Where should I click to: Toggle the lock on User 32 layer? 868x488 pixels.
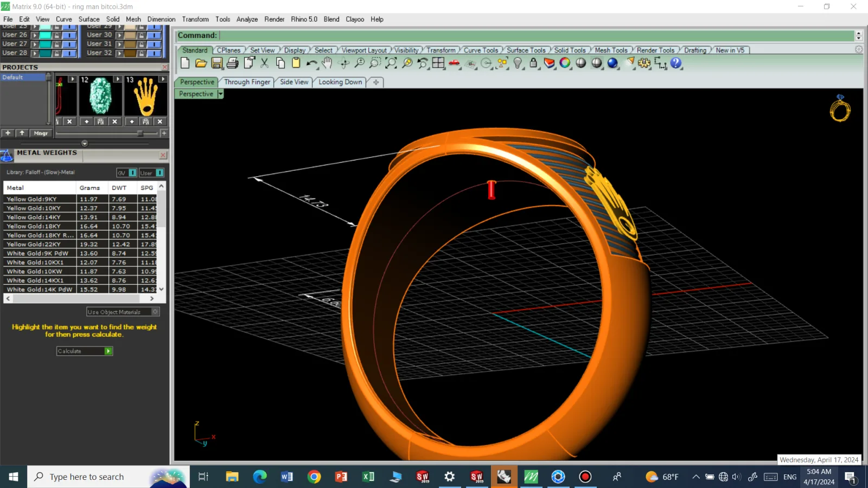(x=141, y=53)
